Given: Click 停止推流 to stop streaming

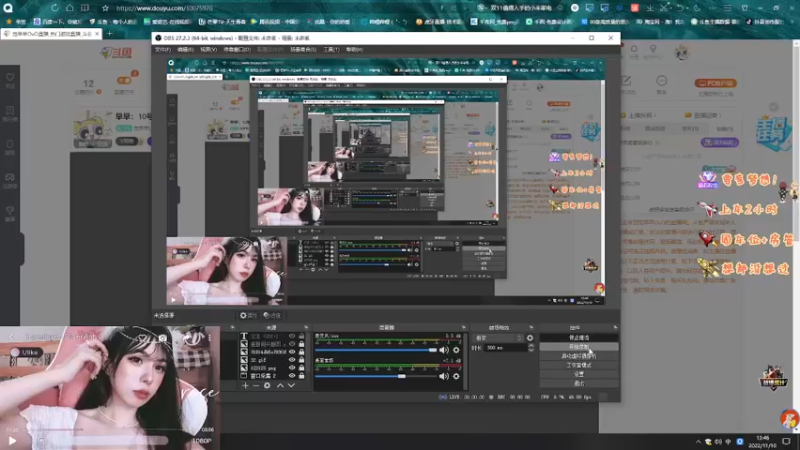Looking at the screenshot, I should pos(579,338).
